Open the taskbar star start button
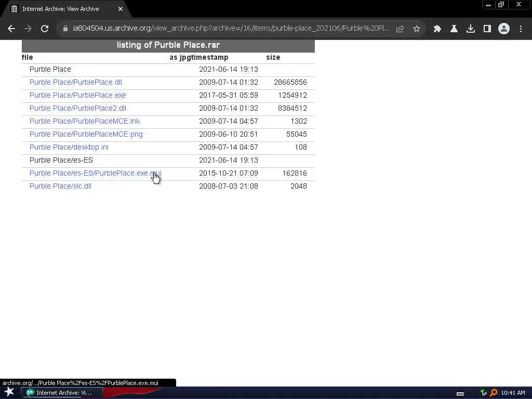The height and width of the screenshot is (399, 532). pyautogui.click(x=9, y=392)
